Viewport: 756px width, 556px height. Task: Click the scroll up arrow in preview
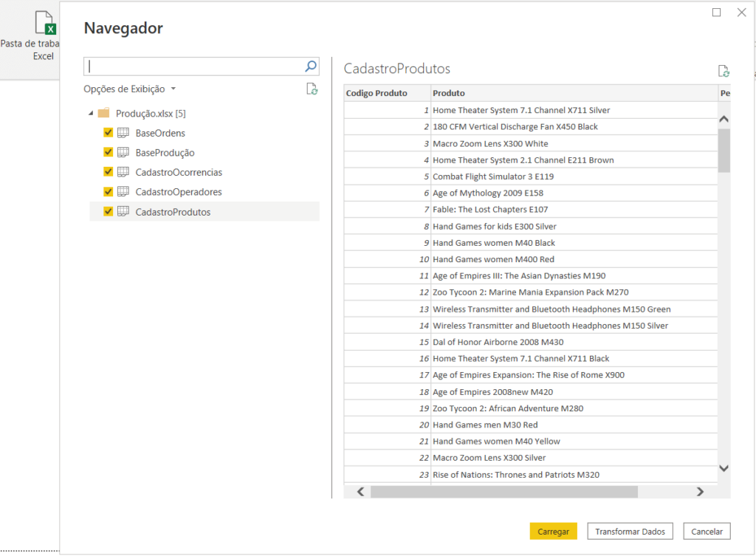click(724, 119)
